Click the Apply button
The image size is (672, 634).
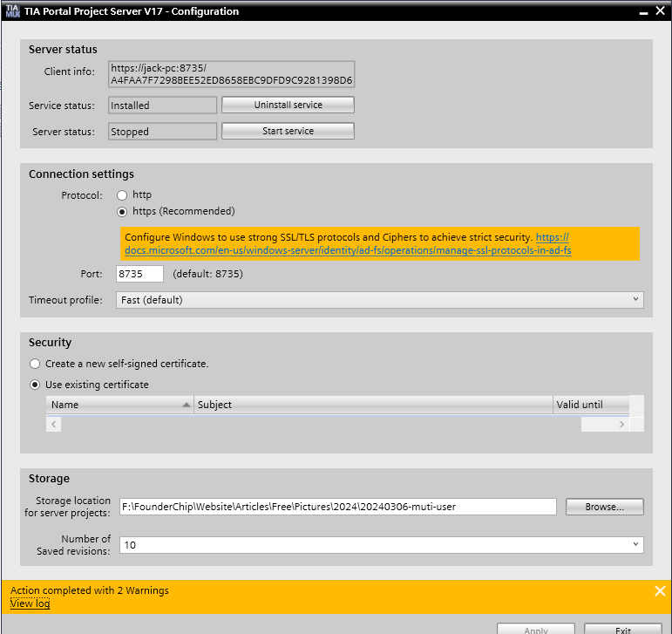(x=536, y=630)
